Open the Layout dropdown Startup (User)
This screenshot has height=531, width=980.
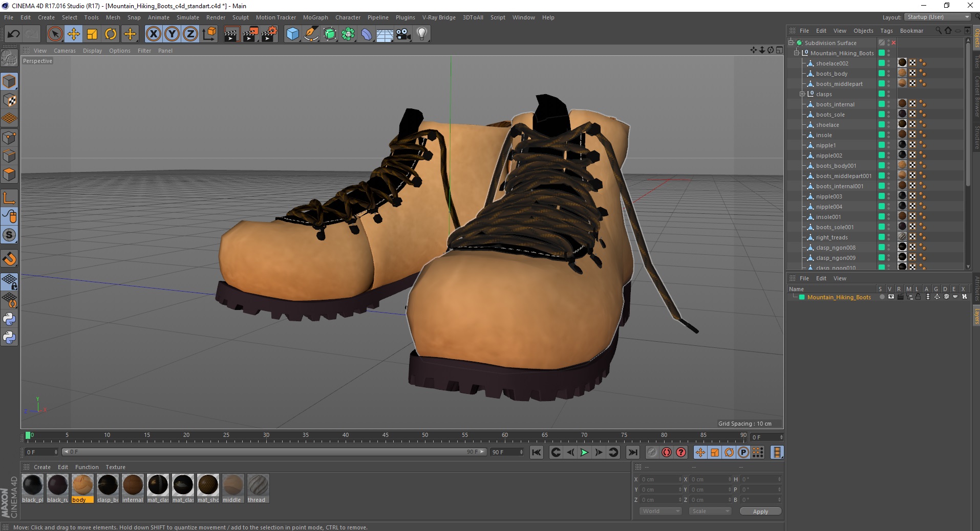click(937, 17)
